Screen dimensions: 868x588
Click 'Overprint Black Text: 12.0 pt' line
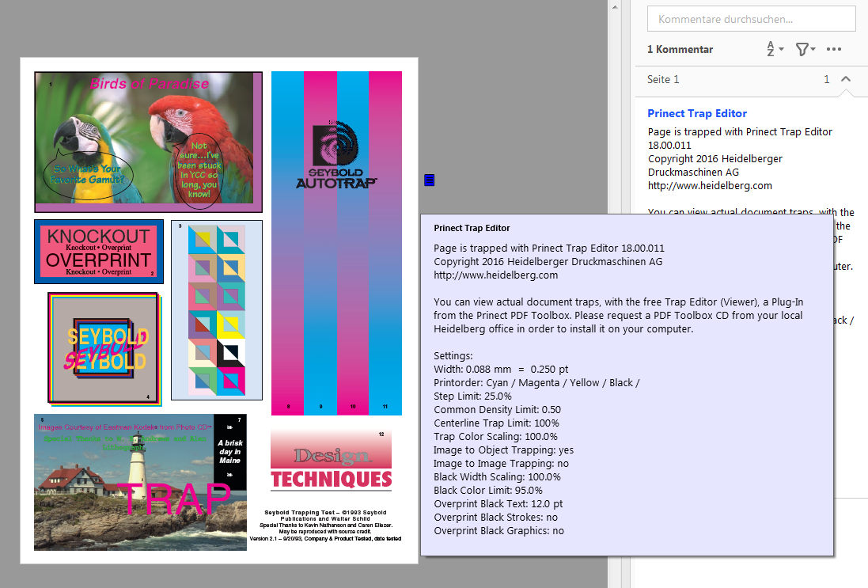coord(498,504)
